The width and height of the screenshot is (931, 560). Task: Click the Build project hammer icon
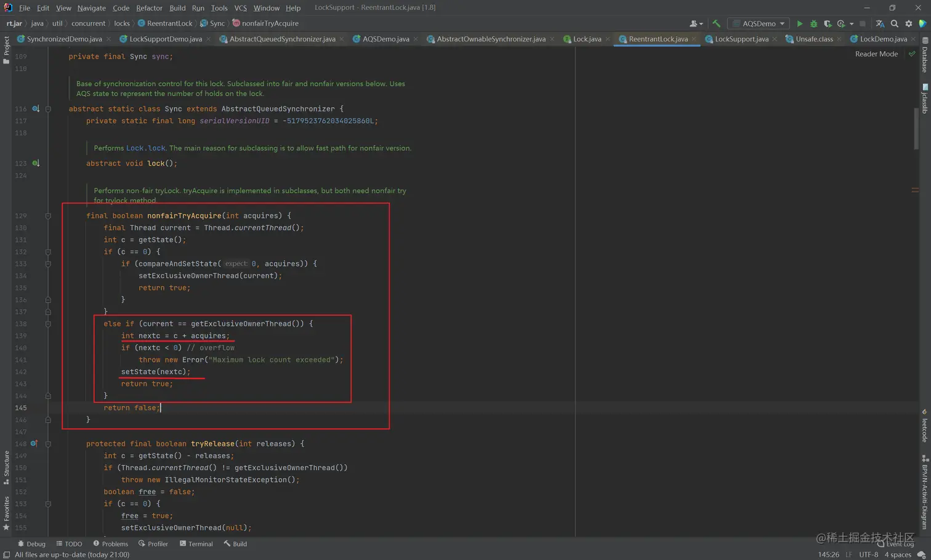[x=716, y=23]
